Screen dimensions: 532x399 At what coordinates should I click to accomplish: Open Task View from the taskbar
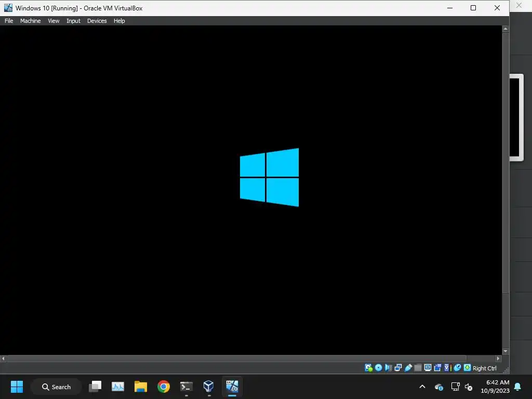[95, 387]
